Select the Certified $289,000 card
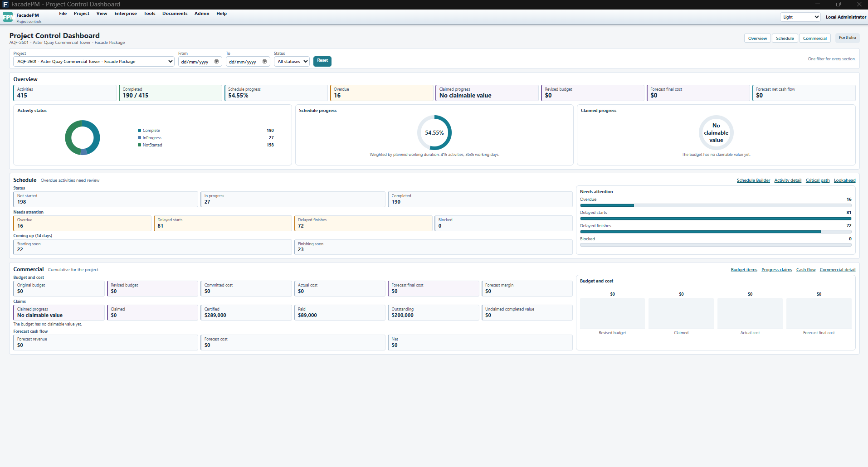Viewport: 868px width, 467px height. click(x=246, y=312)
